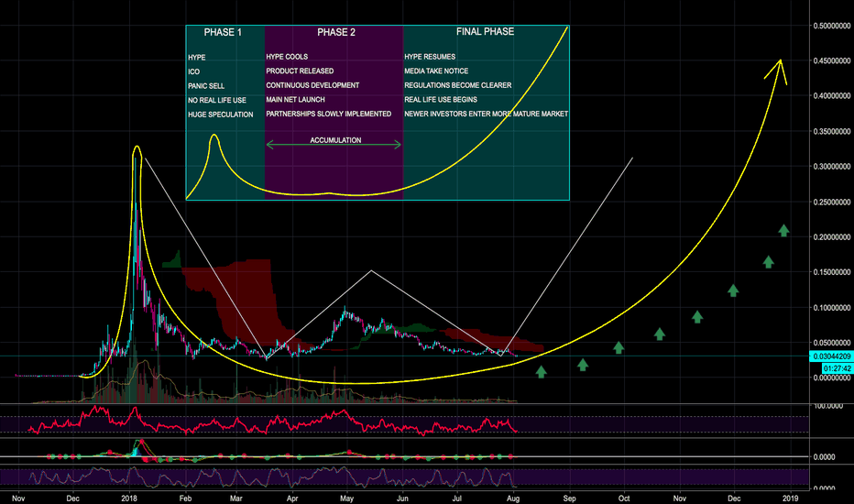
Task: Select the 0.30000000 price axis label
Action: click(832, 166)
